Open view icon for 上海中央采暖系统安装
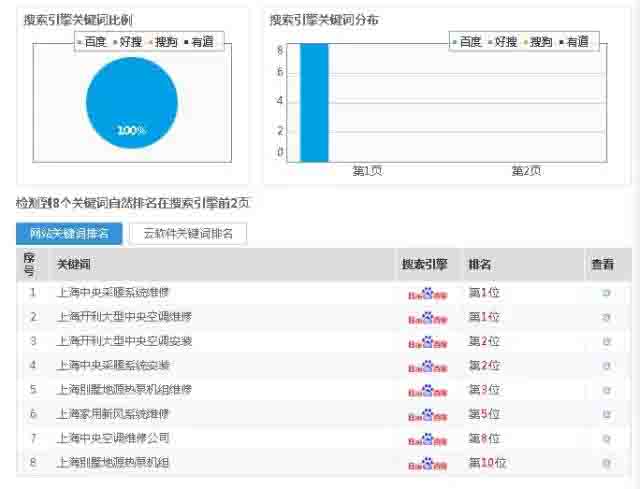 [606, 366]
